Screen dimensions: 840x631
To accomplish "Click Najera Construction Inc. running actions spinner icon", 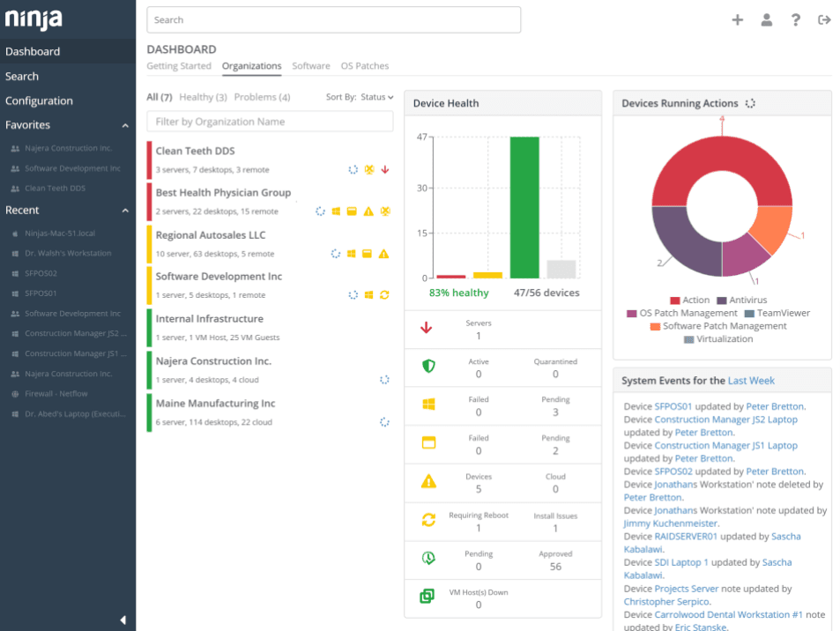I will [384, 379].
